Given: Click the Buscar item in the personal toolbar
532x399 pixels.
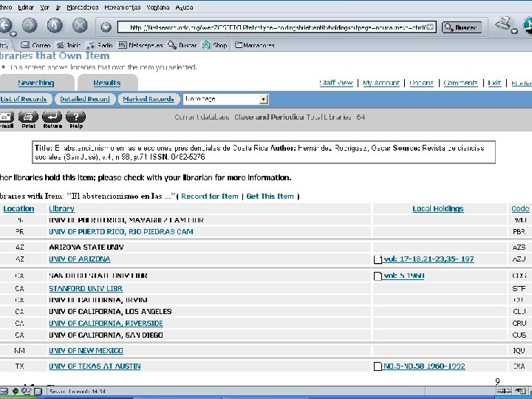Looking at the screenshot, I should [x=183, y=45].
